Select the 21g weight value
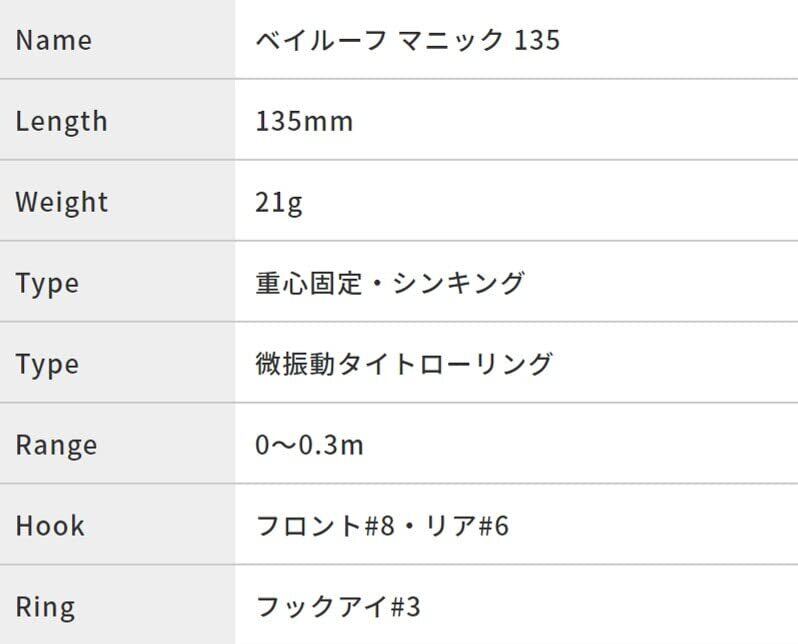The image size is (798, 644). pos(279,202)
